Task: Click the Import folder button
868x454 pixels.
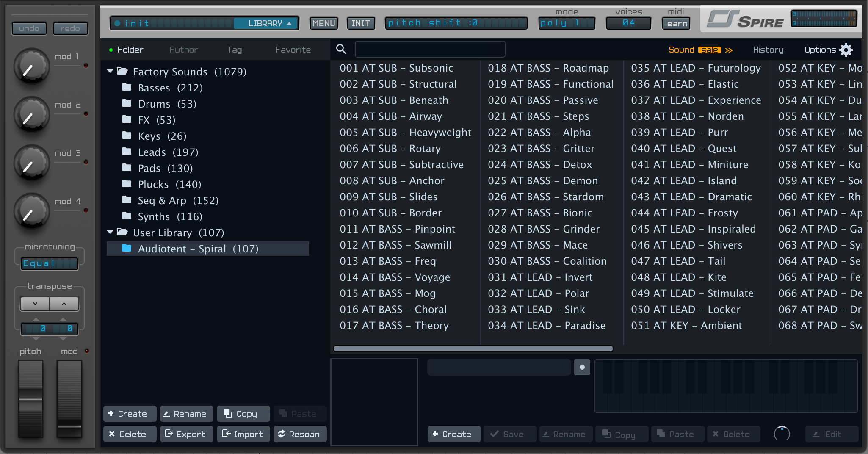Action: 243,434
